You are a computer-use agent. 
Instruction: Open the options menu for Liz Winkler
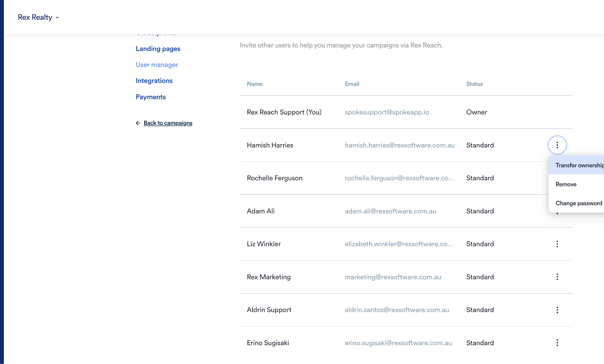[557, 244]
